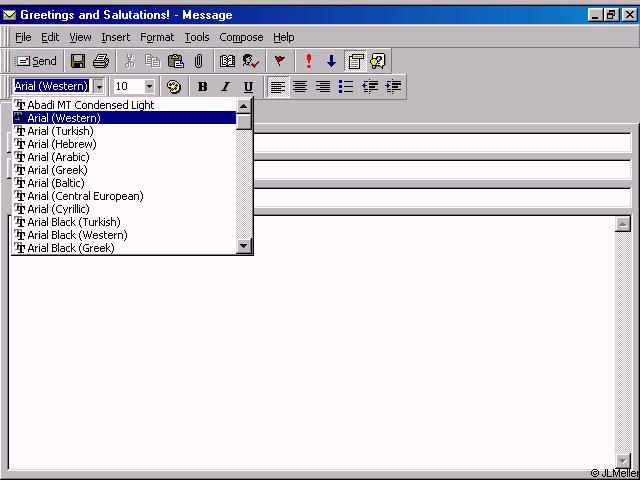Image resolution: width=640 pixels, height=480 pixels.
Task: Toggle bulleted list
Action: [x=346, y=87]
